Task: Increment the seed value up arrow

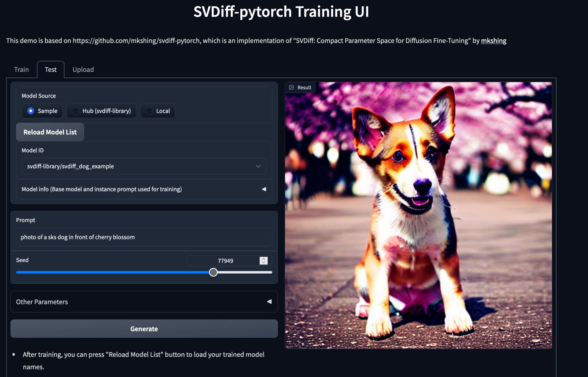Action: coord(264,259)
